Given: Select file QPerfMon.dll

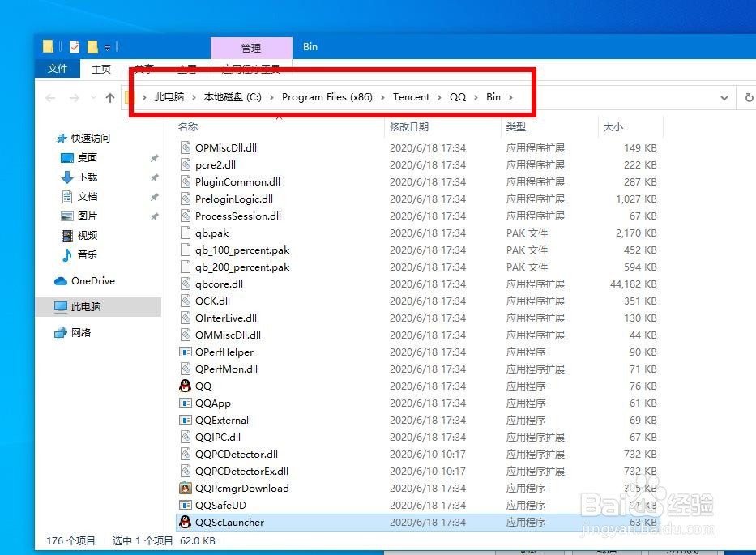Looking at the screenshot, I should (226, 369).
